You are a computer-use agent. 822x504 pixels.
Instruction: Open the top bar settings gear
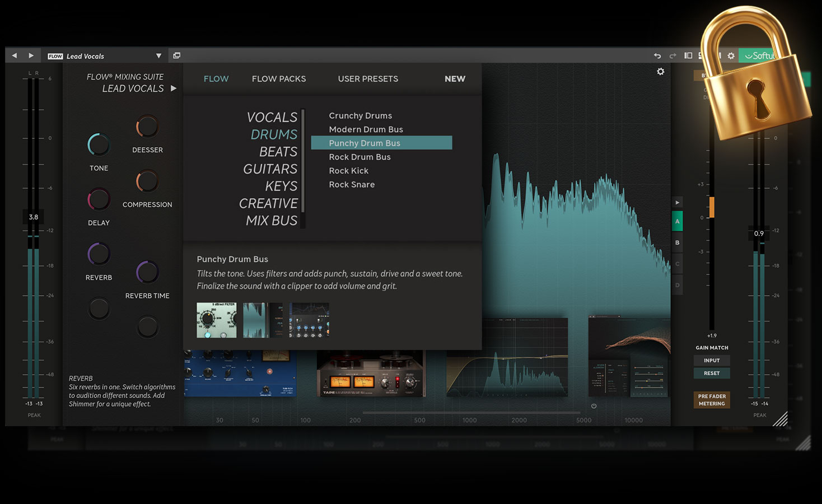tap(731, 56)
